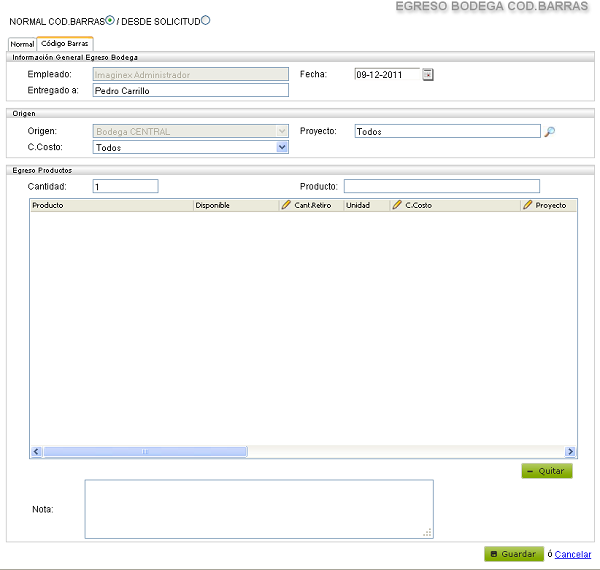Click the horizontal scrollbar thumb
The image size is (600, 570).
(145, 452)
